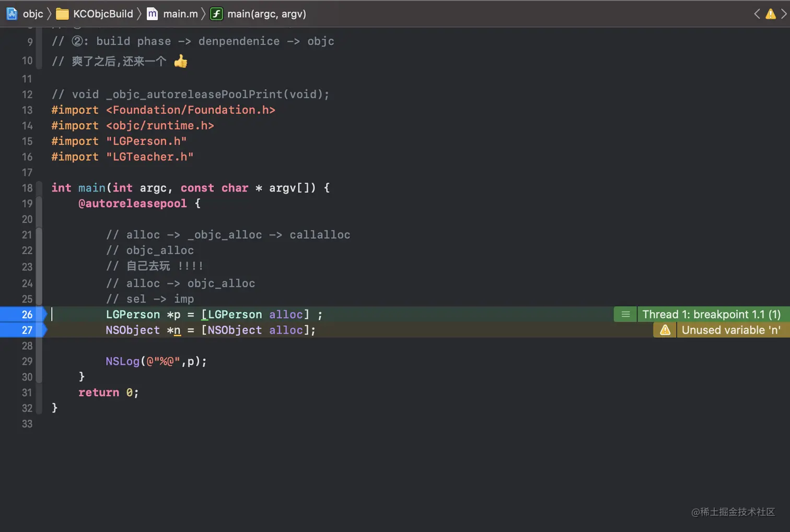Click Thread 1: breakpoint 1.1 (1) annotation

point(711,314)
